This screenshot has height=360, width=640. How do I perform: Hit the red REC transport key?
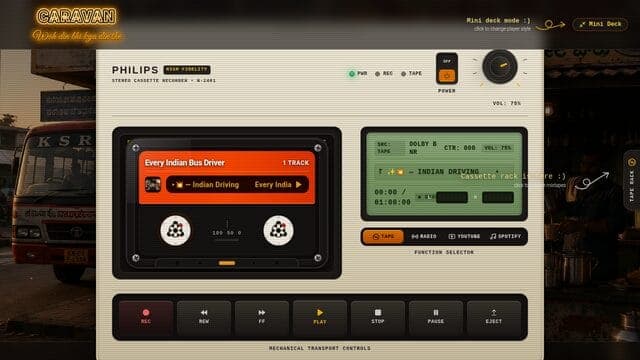pos(146,317)
